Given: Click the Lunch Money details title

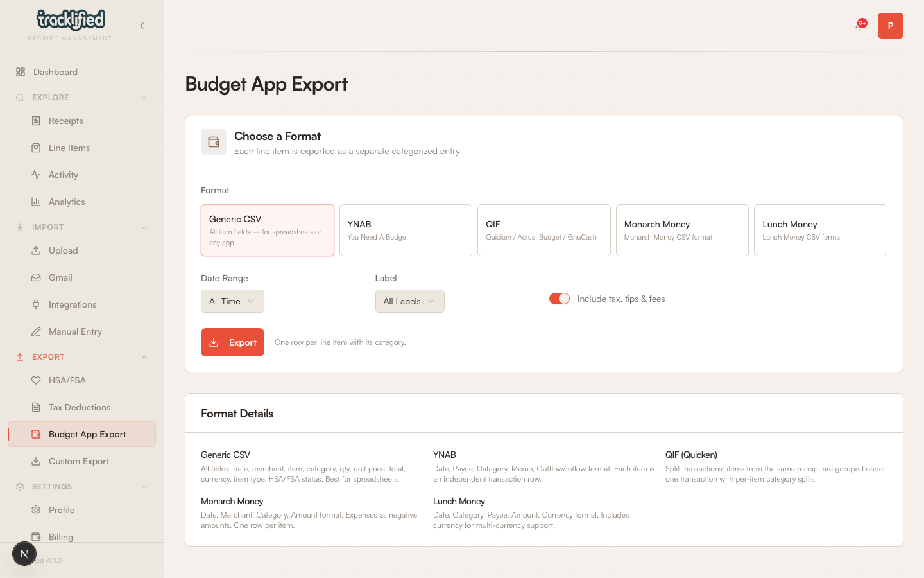Looking at the screenshot, I should tap(459, 501).
